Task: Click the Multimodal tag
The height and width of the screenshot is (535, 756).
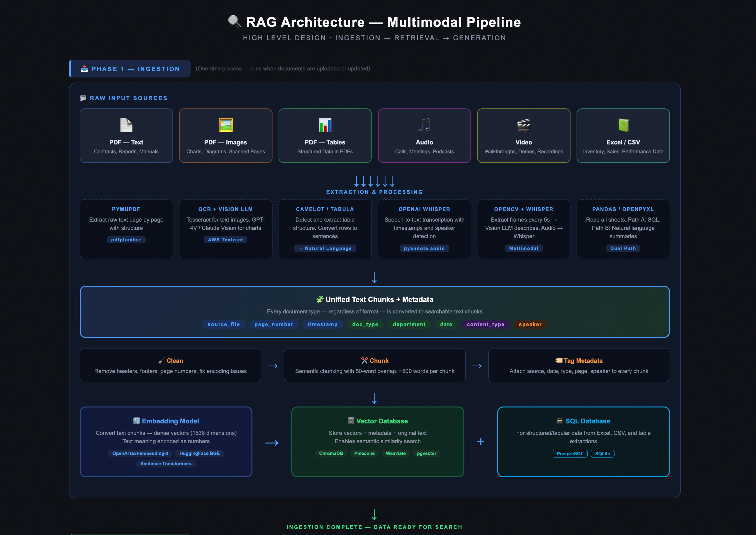Action: click(524, 248)
